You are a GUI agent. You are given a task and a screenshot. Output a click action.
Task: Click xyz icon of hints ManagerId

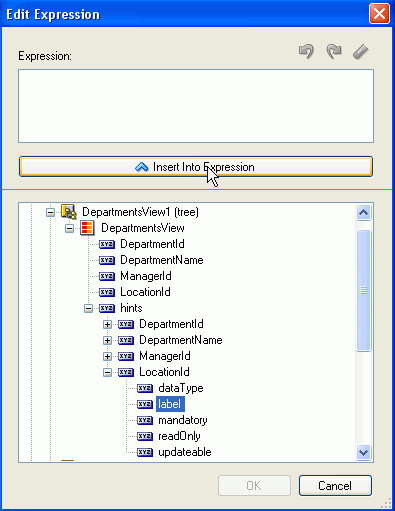tap(126, 356)
